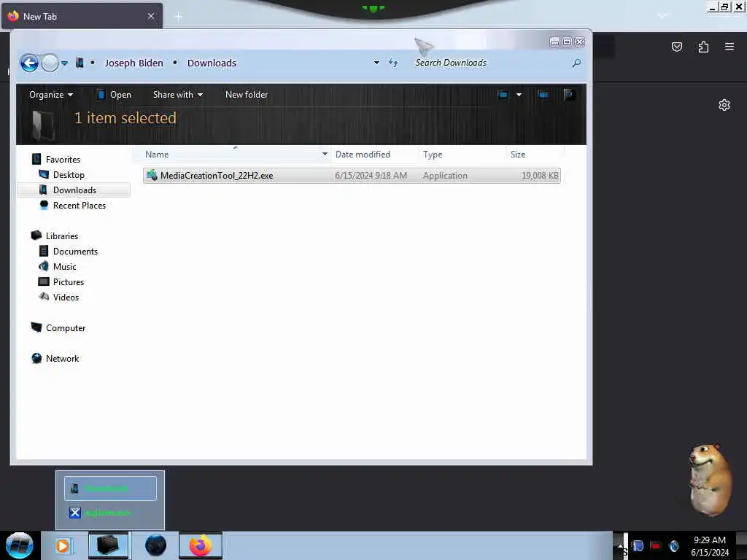This screenshot has width=747, height=560.
Task: Click Downloads in the address path
Action: click(x=212, y=63)
